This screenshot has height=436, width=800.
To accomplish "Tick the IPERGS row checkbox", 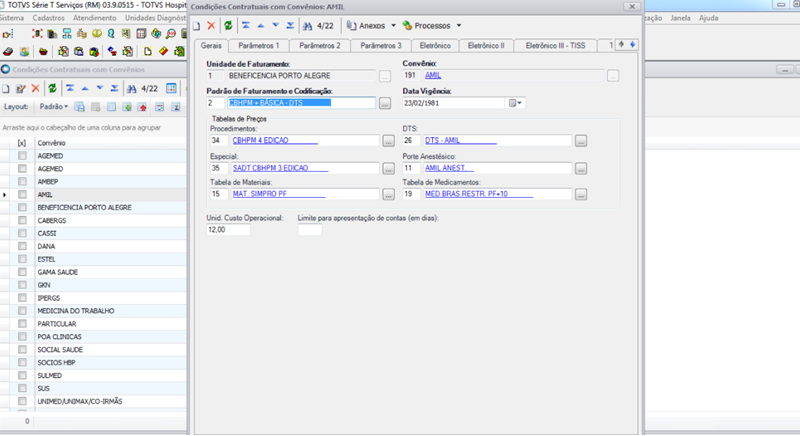I will click(x=22, y=298).
